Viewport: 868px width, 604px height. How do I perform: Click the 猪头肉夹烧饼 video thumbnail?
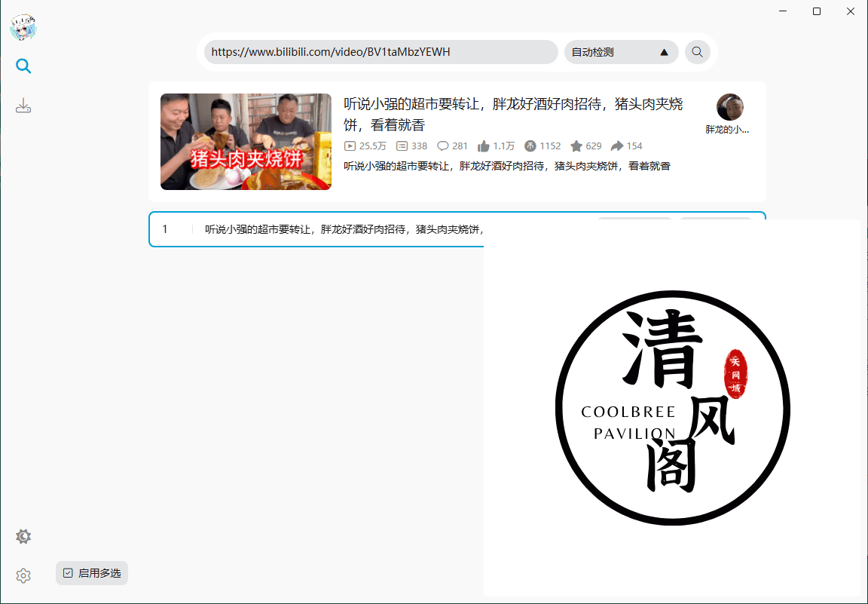246,141
